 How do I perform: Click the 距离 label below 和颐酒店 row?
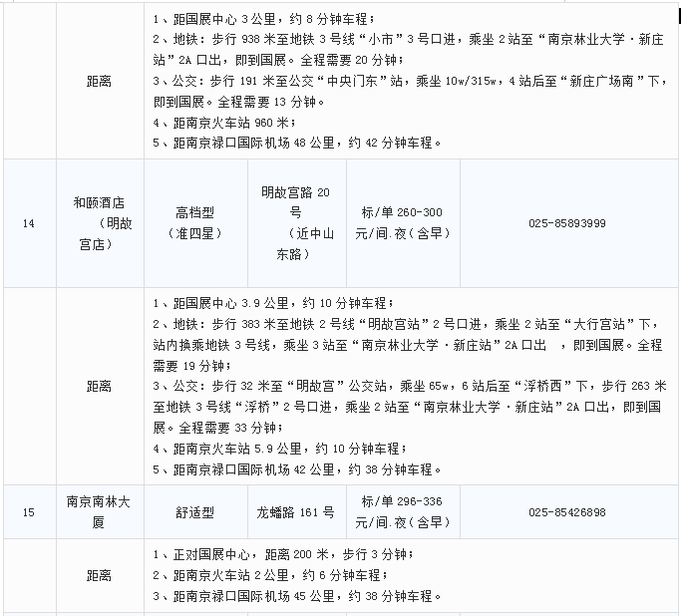click(x=99, y=385)
